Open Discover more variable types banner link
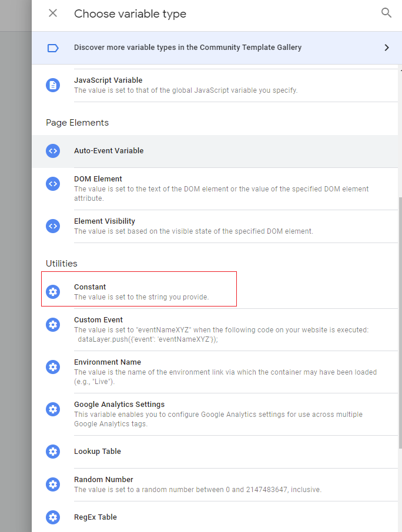The width and height of the screenshot is (402, 532). (x=187, y=48)
